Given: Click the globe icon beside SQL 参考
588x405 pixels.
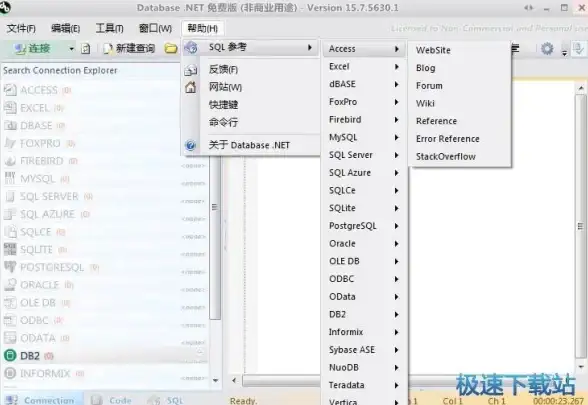Looking at the screenshot, I should tap(191, 48).
